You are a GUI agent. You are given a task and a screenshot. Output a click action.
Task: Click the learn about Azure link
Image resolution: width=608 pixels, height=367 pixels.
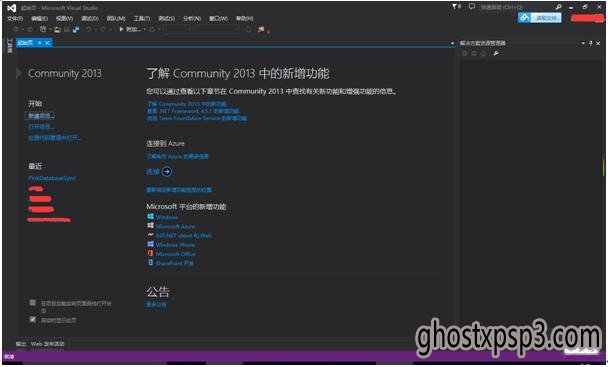point(178,156)
